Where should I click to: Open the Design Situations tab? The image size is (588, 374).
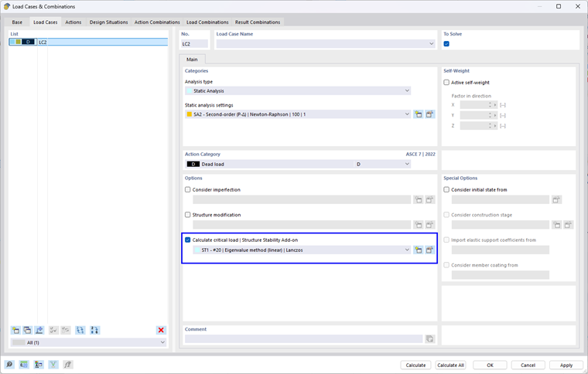click(109, 22)
